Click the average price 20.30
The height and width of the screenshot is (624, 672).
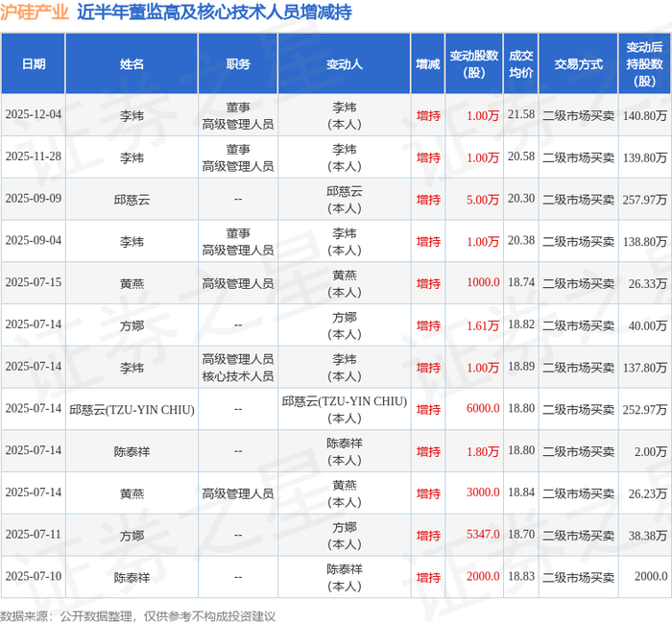pos(521,199)
